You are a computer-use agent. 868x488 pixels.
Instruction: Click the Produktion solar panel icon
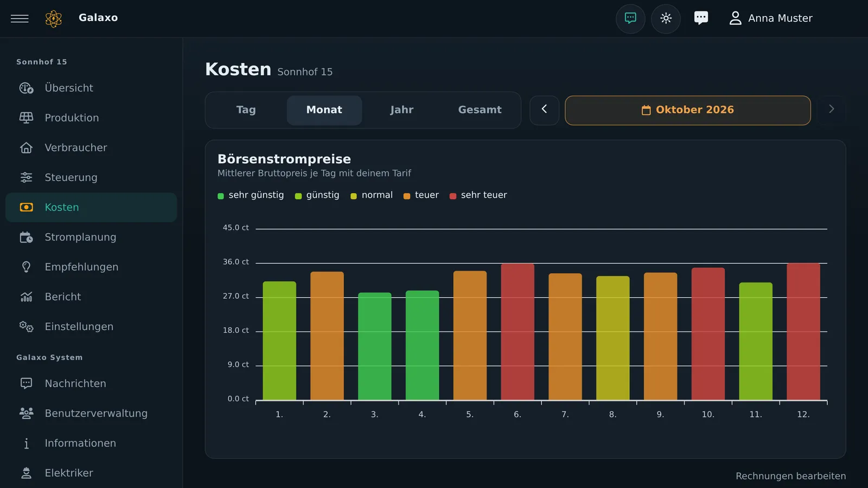click(26, 118)
